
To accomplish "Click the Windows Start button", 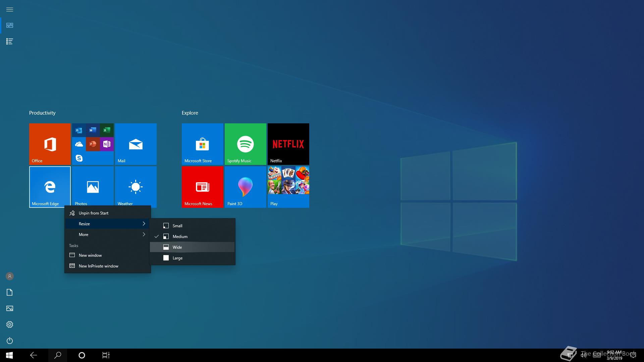I will coord(9,355).
